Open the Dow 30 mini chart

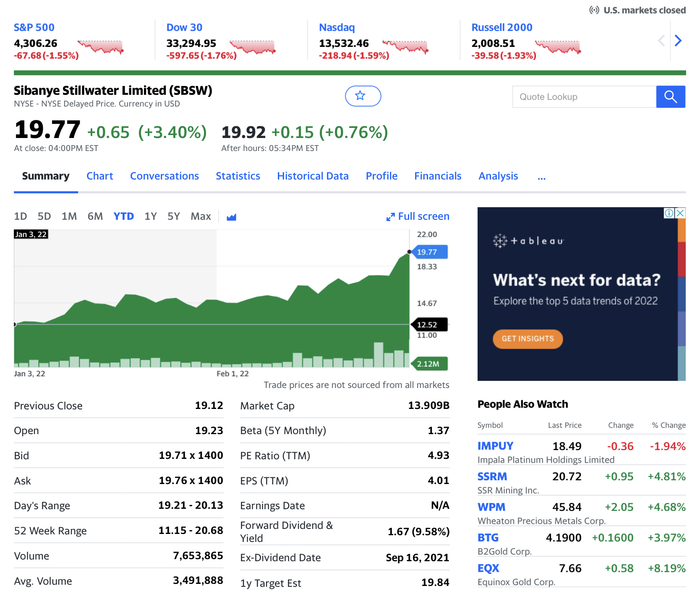[253, 47]
